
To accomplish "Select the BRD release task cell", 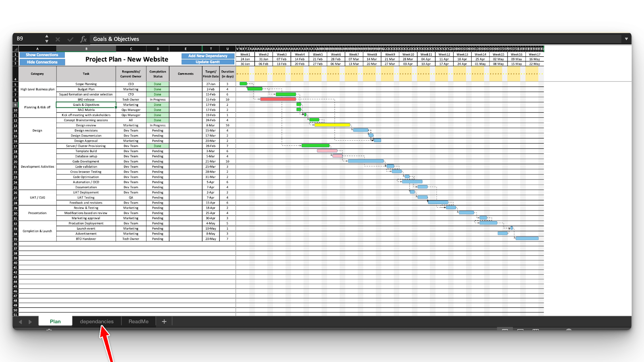I will click(x=86, y=100).
